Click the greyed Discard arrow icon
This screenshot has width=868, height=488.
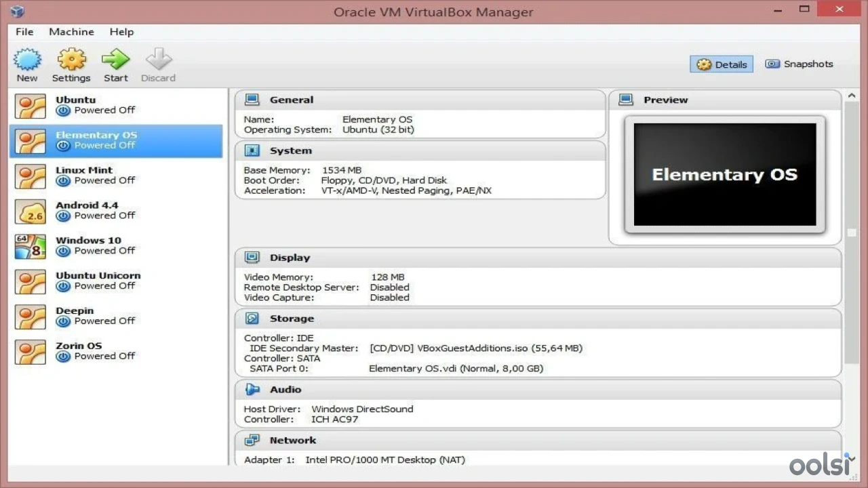[x=159, y=60]
